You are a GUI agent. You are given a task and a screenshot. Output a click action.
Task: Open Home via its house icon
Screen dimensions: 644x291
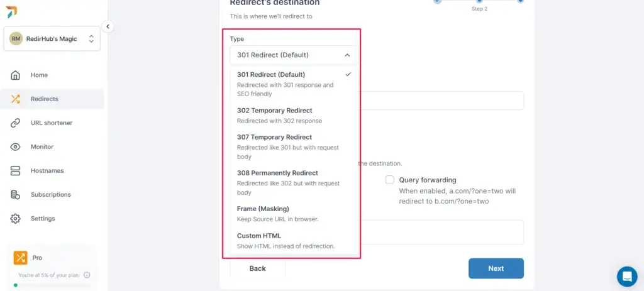tap(15, 75)
